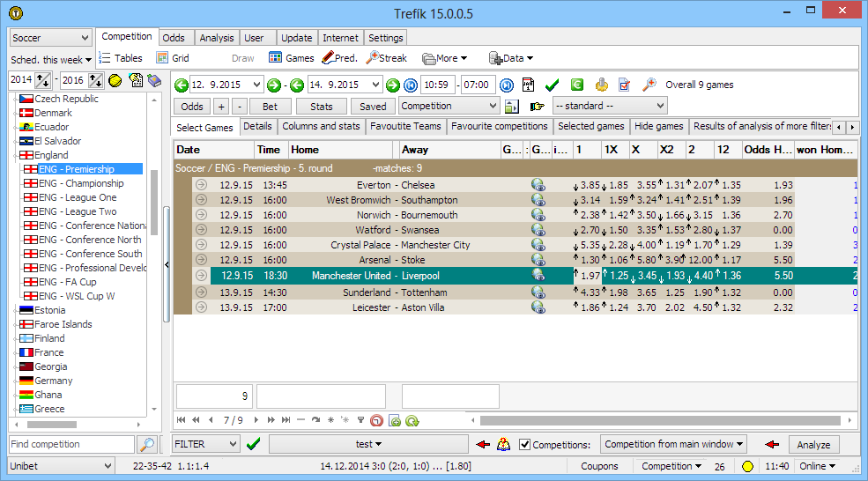The width and height of the screenshot is (868, 481).
Task: Click the red circle icon in navigator bar
Action: (376, 421)
